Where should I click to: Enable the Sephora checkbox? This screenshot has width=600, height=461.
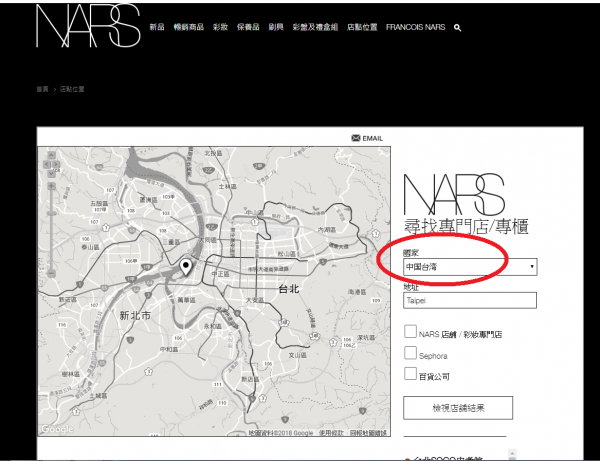click(410, 353)
